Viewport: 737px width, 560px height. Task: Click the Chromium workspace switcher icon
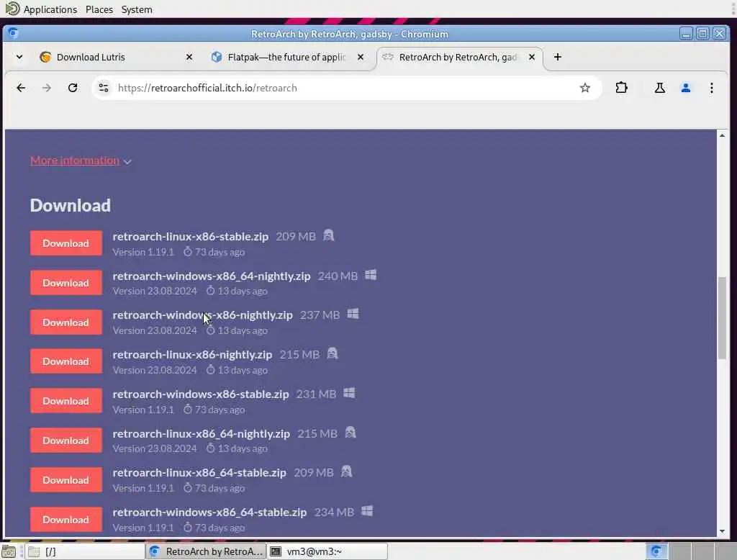(656, 551)
